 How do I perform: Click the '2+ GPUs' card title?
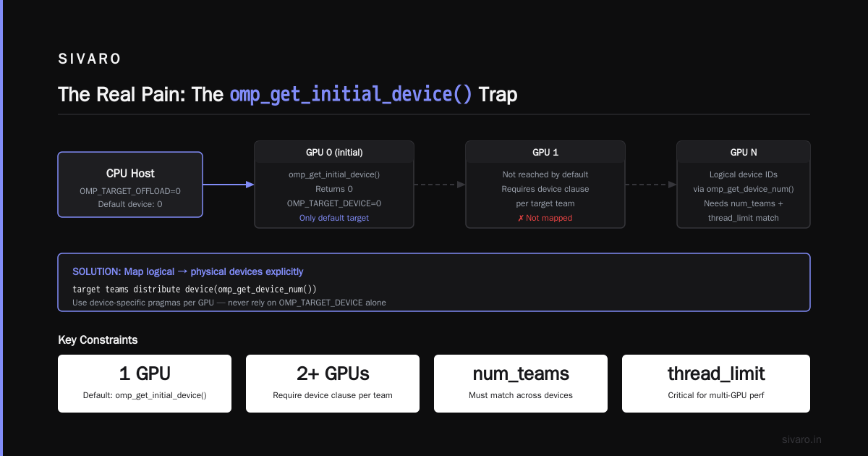pos(333,373)
